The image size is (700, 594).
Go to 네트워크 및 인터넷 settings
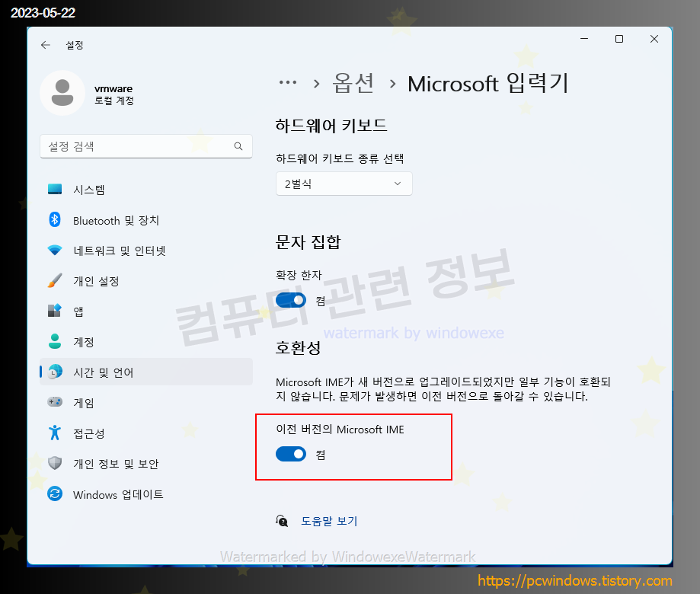tap(146, 251)
